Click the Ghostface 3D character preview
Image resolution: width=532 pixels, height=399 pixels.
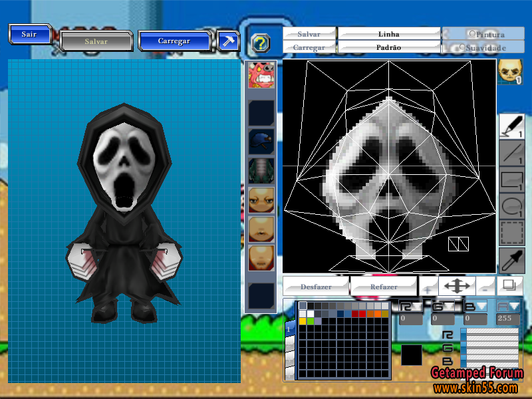pos(124,213)
